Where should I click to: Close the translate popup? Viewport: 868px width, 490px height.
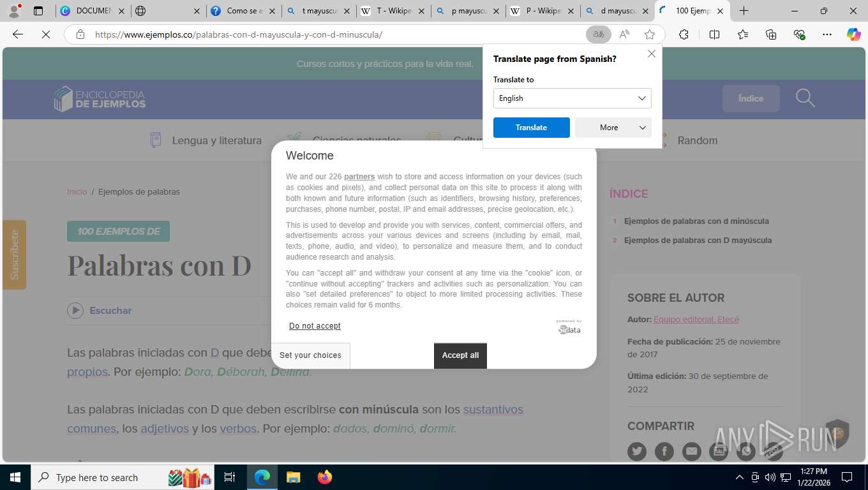(651, 54)
